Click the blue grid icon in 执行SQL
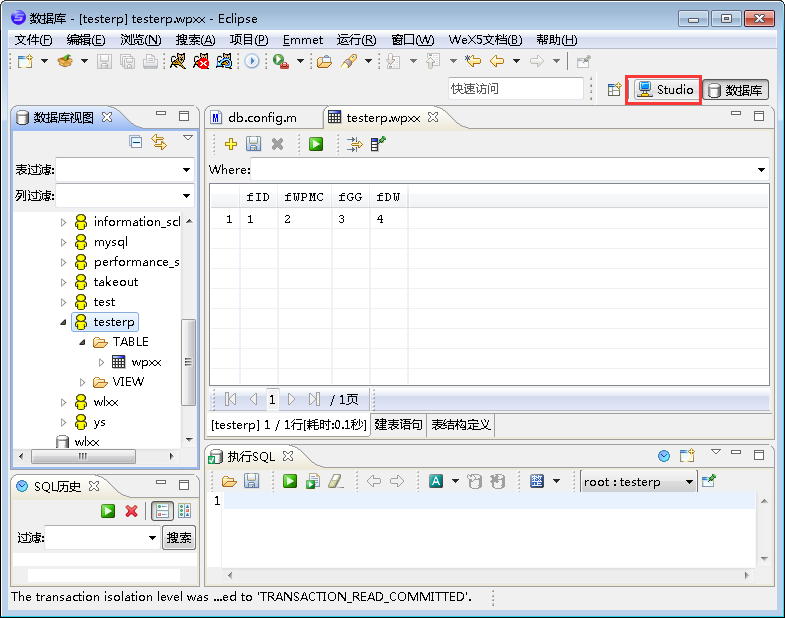This screenshot has height=618, width=785. pyautogui.click(x=537, y=481)
